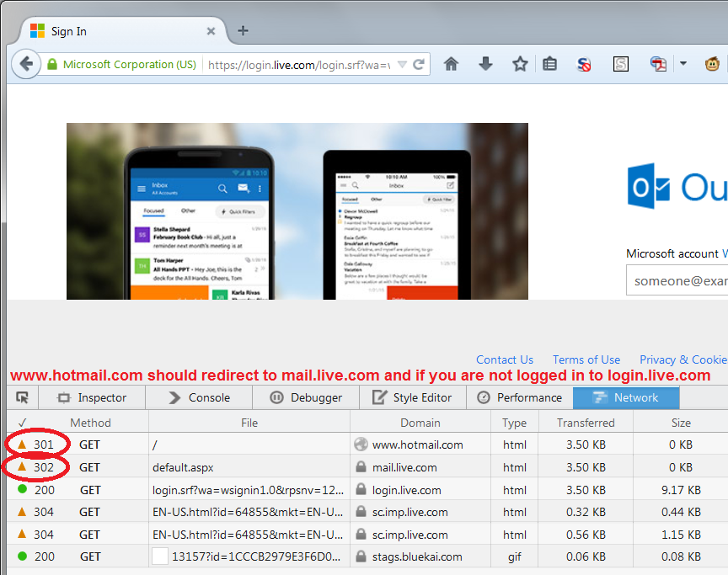
Task: Click the Microsoft Corporation (US) identity label
Action: coord(130,65)
